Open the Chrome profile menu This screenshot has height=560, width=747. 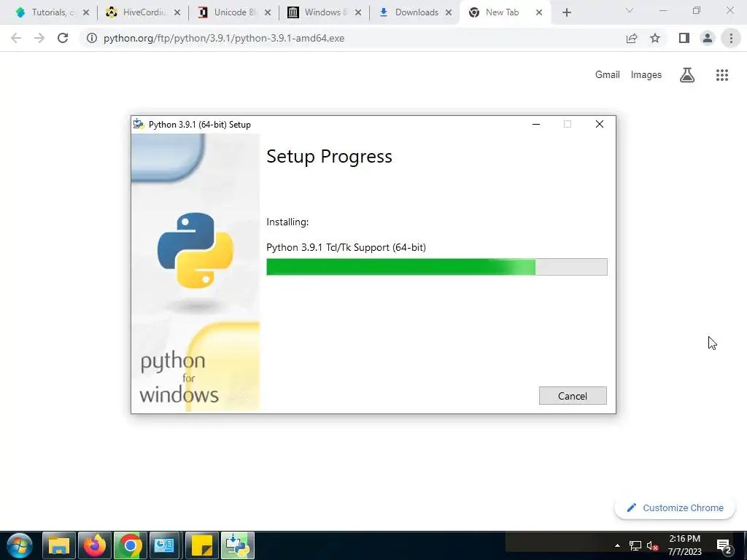[708, 38]
